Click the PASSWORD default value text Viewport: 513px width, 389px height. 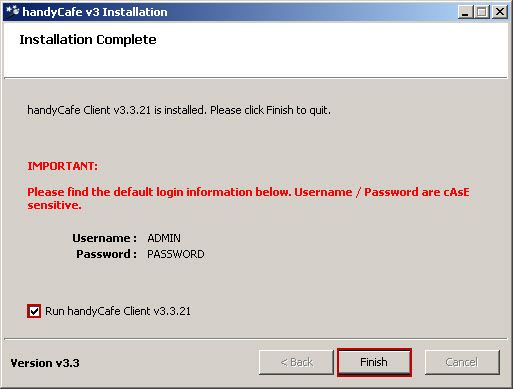176,254
